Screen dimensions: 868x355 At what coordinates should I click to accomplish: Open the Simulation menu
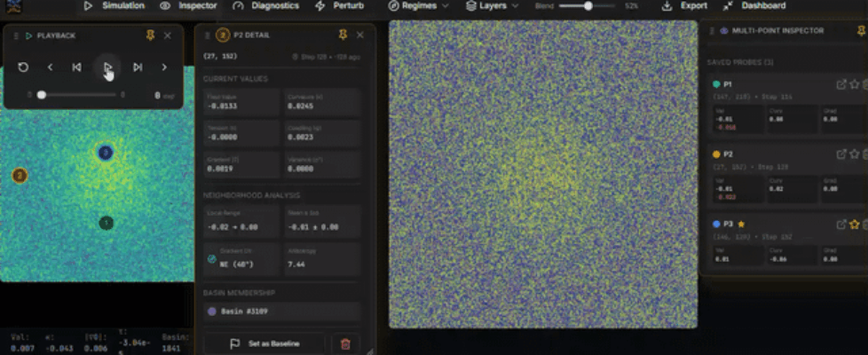(x=114, y=5)
